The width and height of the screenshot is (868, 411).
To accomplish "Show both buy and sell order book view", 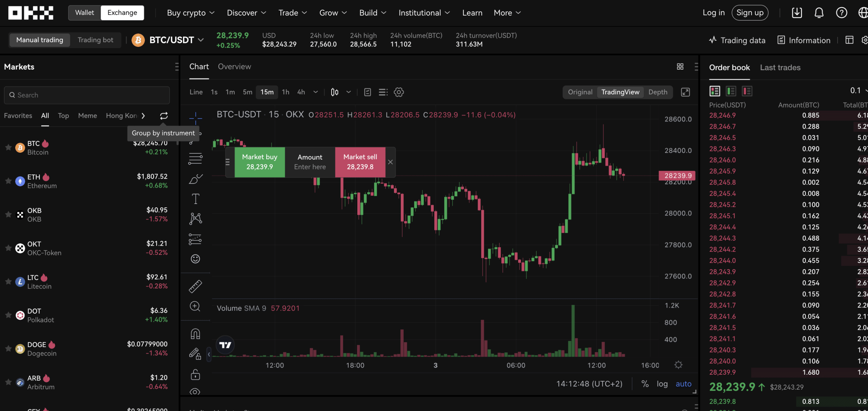I will coord(715,91).
